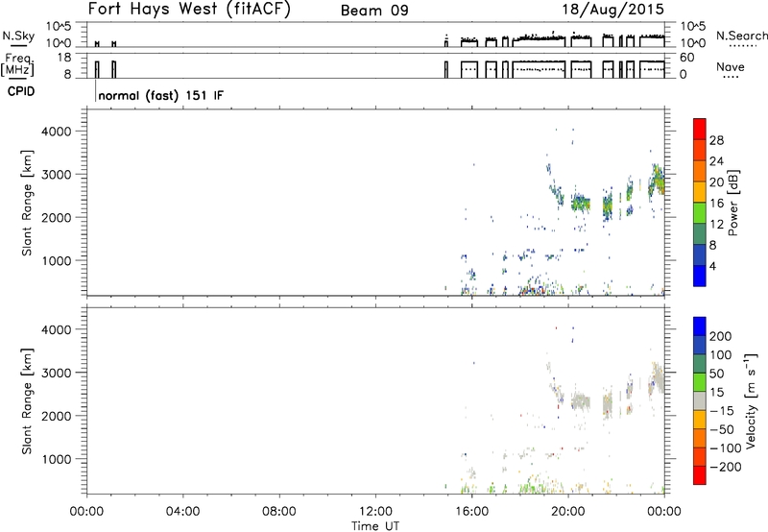
Task: Click the '4' power scale value
Action: [x=712, y=266]
